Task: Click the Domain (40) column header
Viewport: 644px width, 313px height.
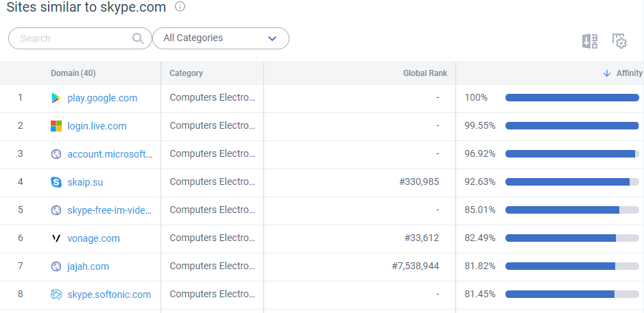Action: click(x=73, y=73)
